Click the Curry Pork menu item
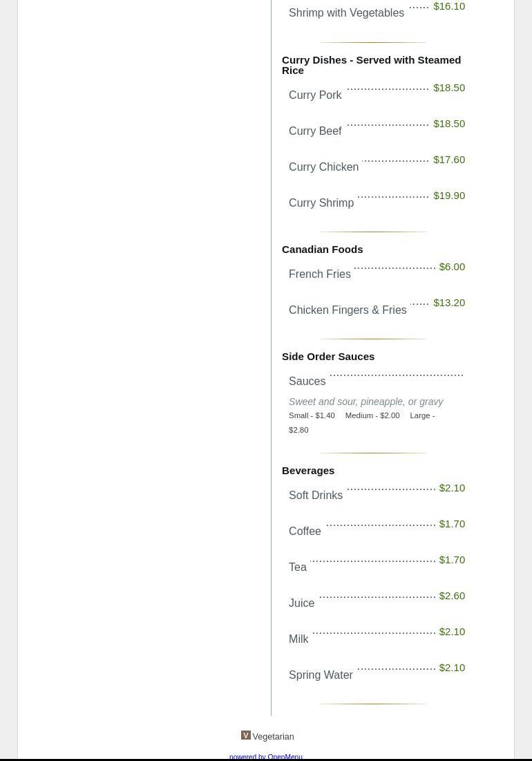532x761 pixels. click(315, 95)
